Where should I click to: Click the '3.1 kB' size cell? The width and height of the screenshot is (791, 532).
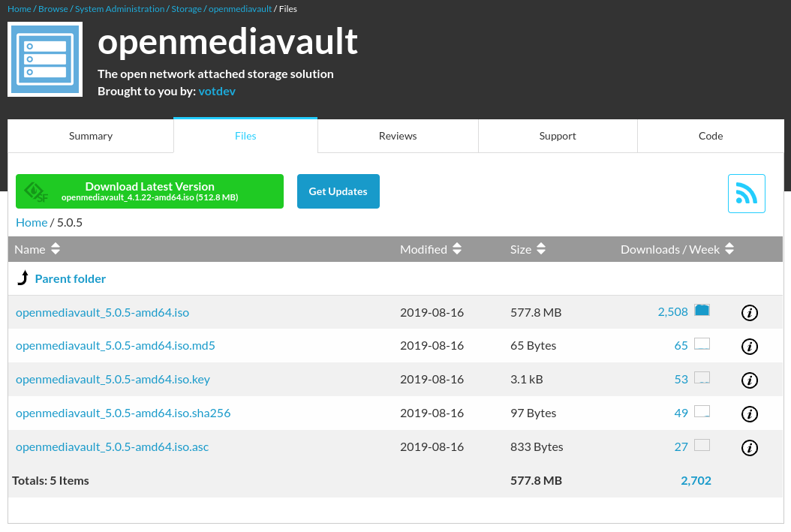click(x=527, y=380)
